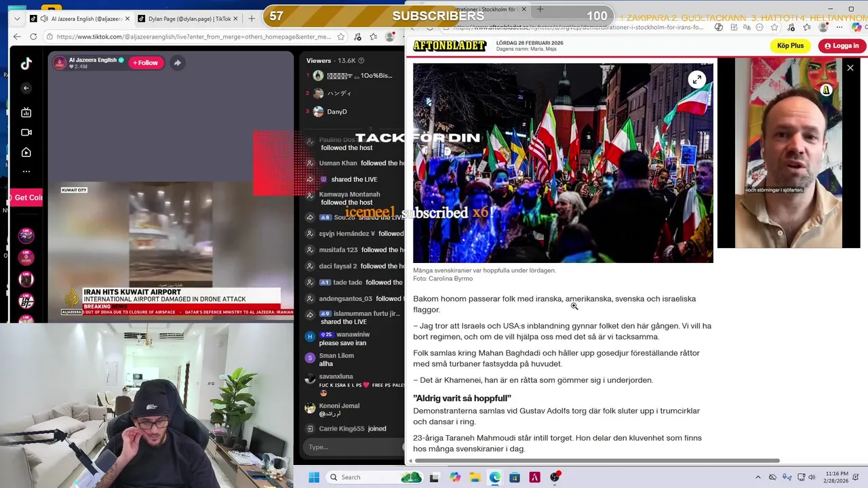Focus the TikTok chat Type field
The height and width of the screenshot is (488, 868).
[x=351, y=447]
